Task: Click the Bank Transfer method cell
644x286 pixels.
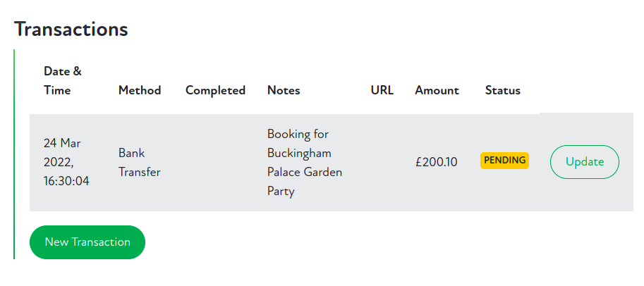Action: coord(139,162)
